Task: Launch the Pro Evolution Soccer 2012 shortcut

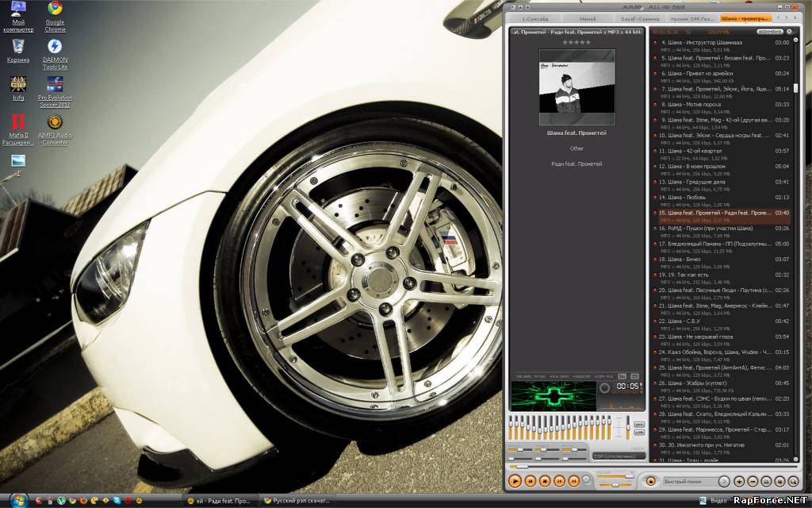Action: click(55, 92)
